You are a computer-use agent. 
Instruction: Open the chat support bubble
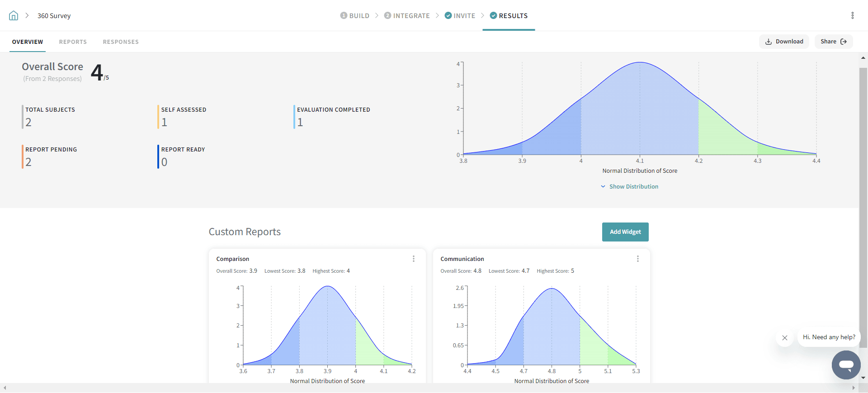(846, 365)
